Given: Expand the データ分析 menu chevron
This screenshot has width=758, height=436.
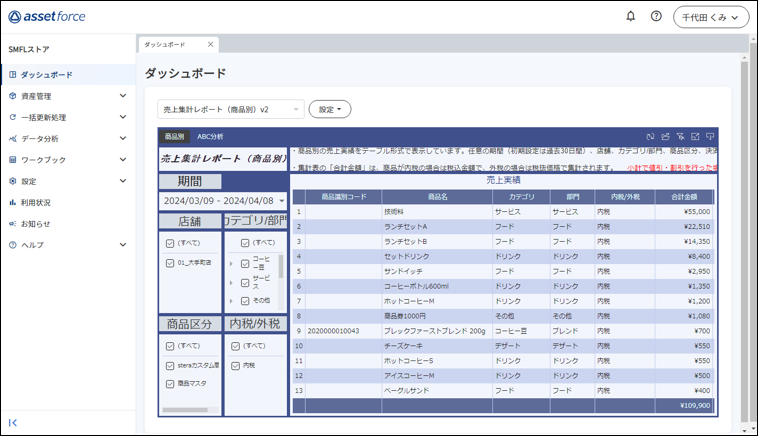Looking at the screenshot, I should click(123, 138).
